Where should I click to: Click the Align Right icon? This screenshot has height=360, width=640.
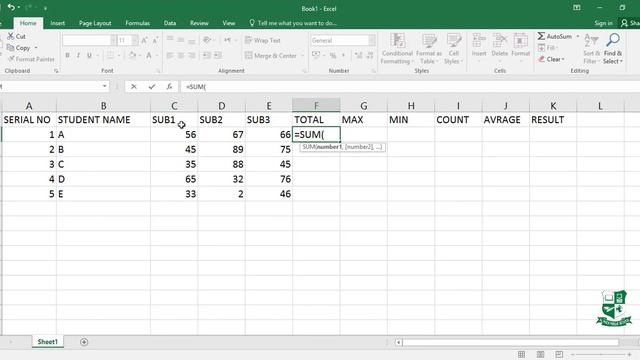coord(191,55)
